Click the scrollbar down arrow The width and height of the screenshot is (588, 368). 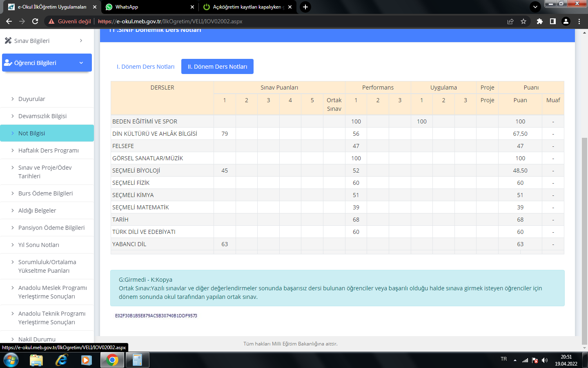(x=584, y=348)
